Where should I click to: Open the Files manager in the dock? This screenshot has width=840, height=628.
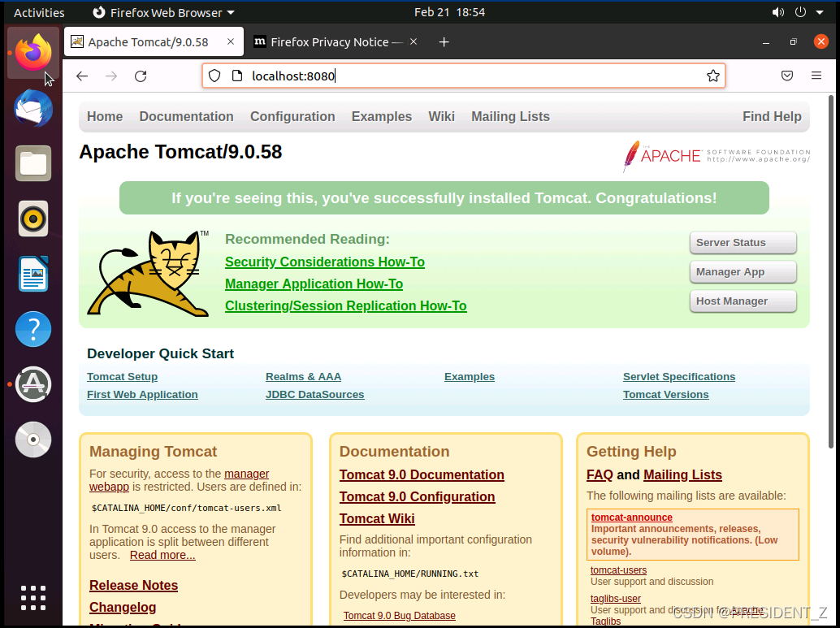33,163
